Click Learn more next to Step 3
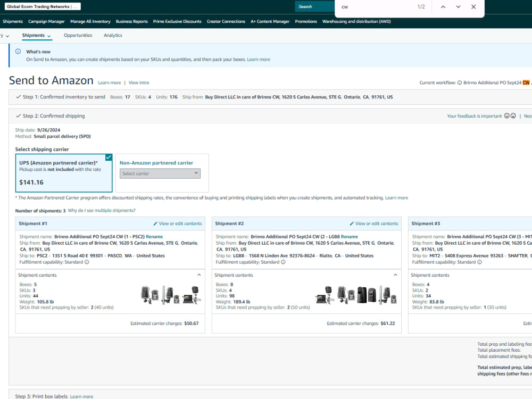 click(81, 397)
